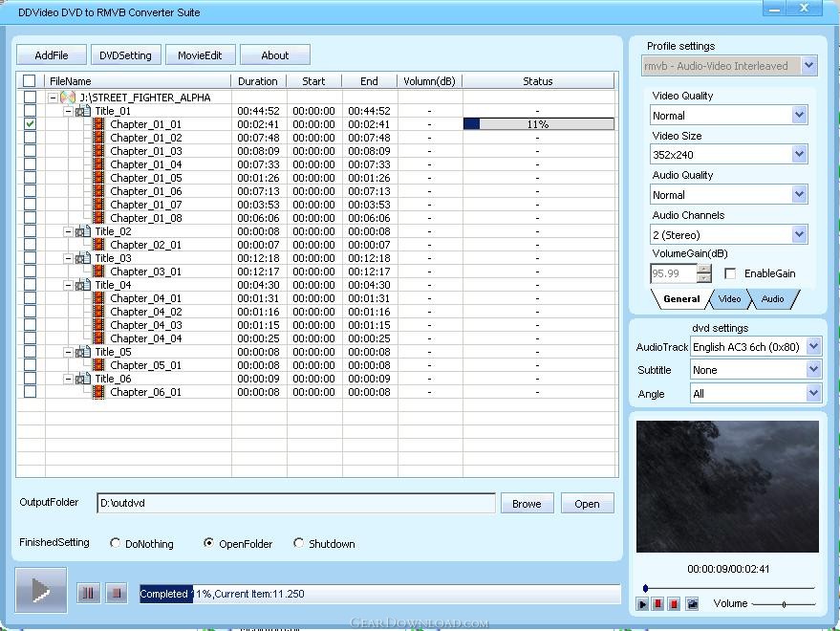
Task: Click the Title_05 movie icon
Action: 83,352
